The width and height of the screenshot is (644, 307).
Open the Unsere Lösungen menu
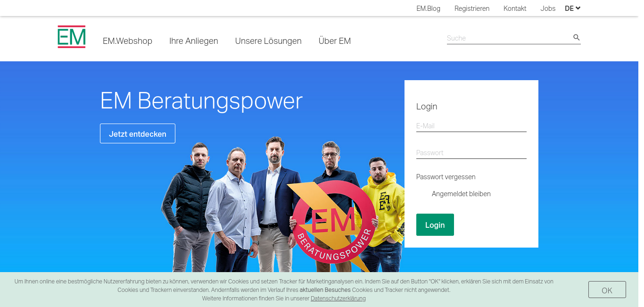tap(268, 41)
